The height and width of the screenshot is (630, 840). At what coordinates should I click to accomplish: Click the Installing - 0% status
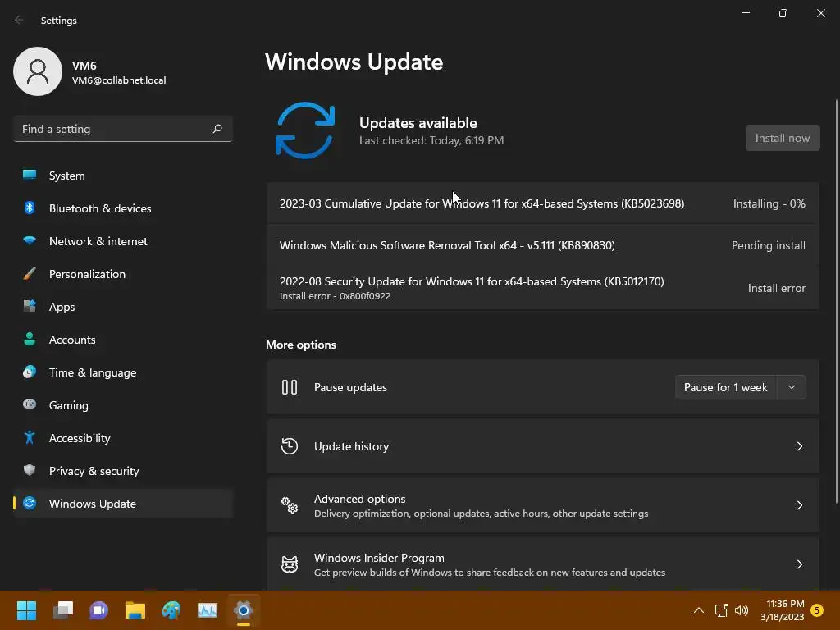click(x=769, y=203)
